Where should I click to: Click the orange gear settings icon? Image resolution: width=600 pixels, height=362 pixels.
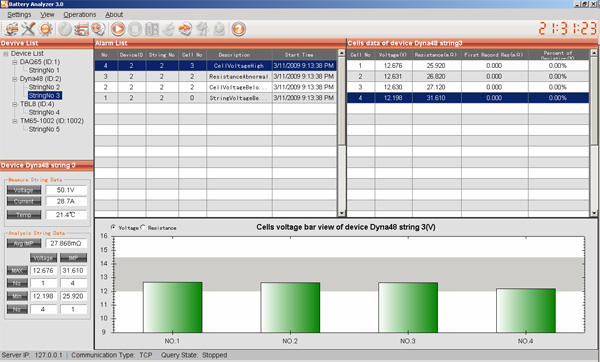46,29
